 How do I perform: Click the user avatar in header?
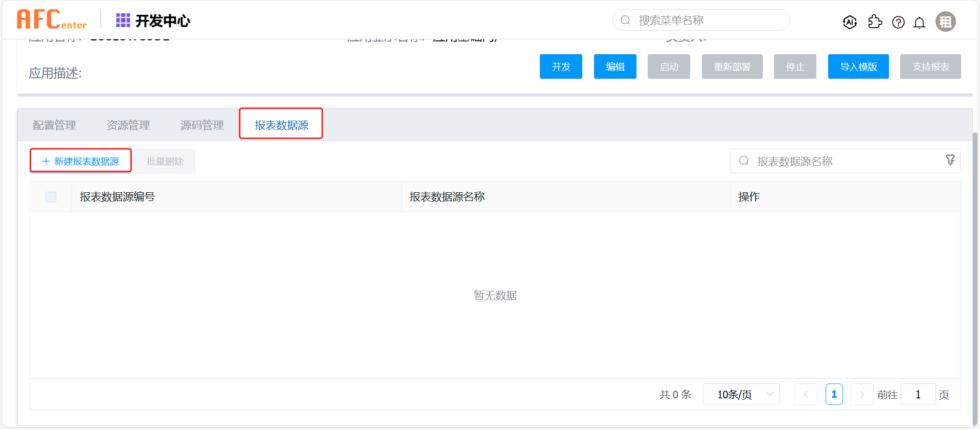tap(945, 22)
